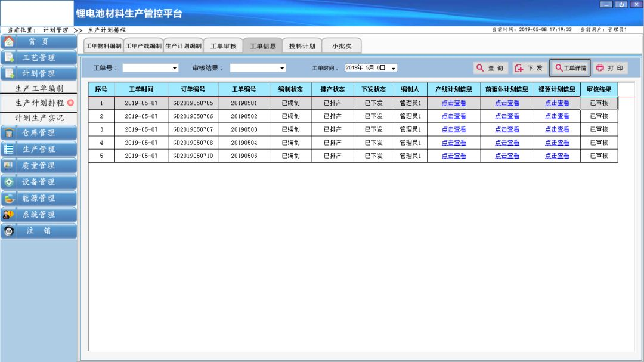Click the 打印 button
The width and height of the screenshot is (644, 362).
tap(610, 68)
